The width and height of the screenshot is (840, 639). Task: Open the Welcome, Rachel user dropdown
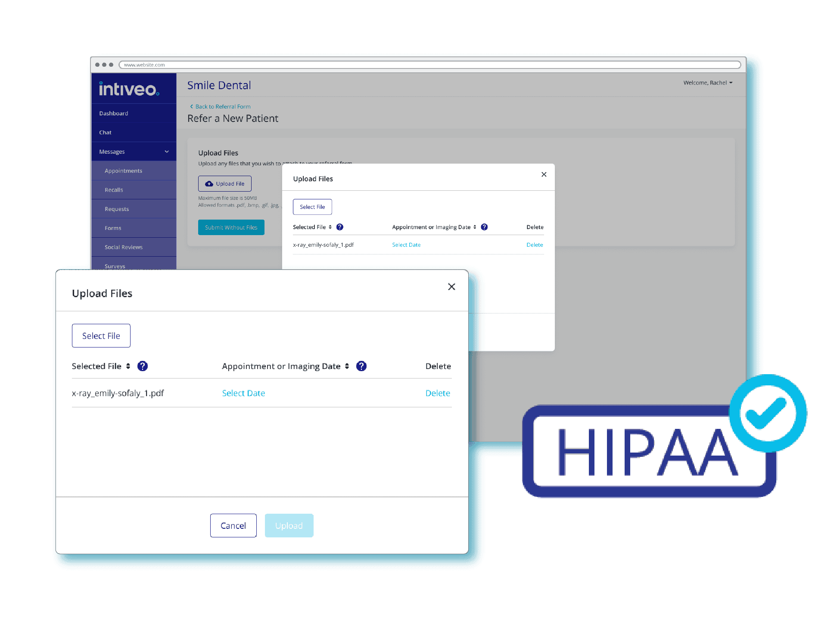708,83
